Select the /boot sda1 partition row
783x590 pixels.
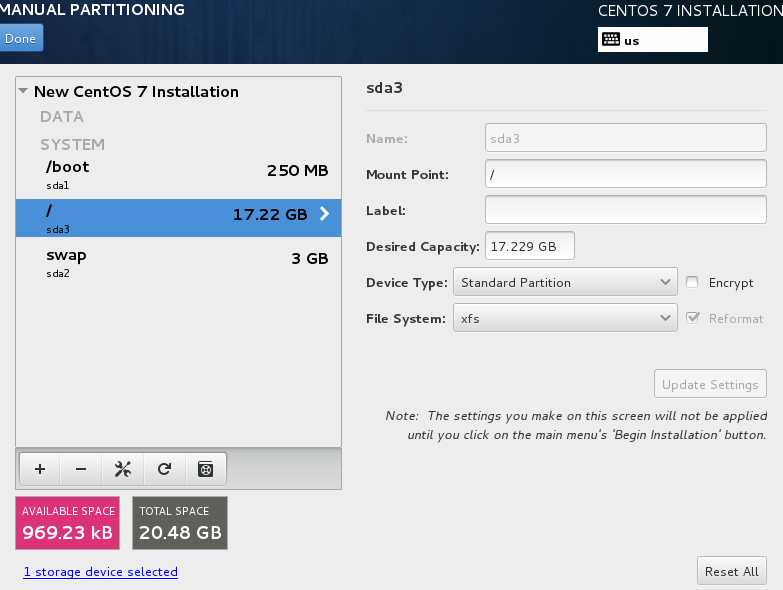178,174
